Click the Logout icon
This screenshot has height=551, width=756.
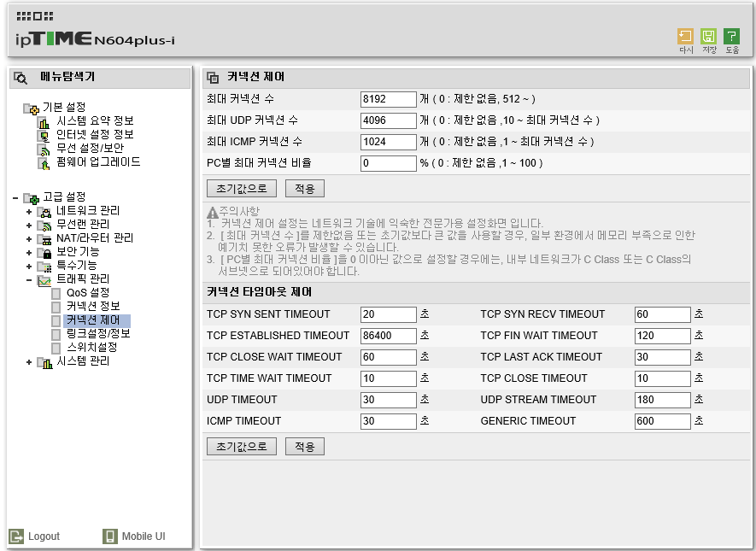tap(16, 536)
